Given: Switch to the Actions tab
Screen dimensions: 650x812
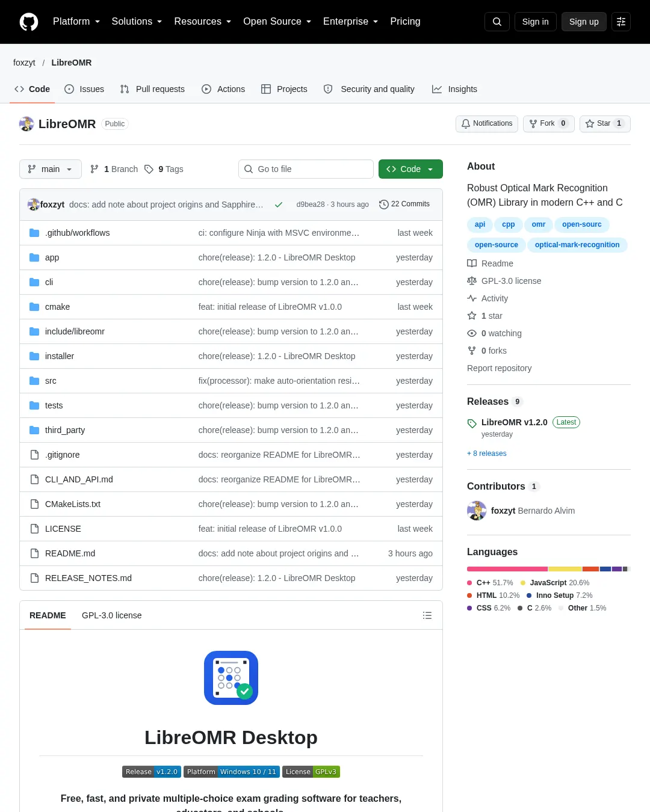Looking at the screenshot, I should point(223,89).
